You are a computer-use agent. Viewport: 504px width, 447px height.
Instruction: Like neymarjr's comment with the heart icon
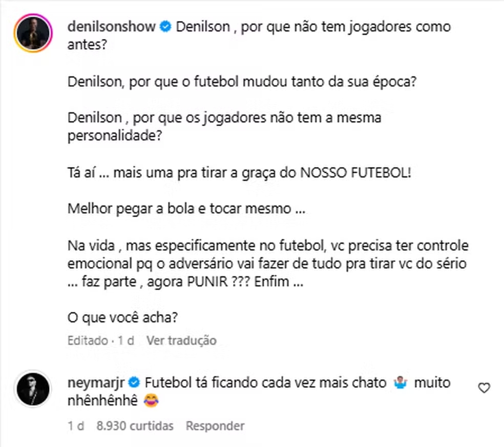tap(484, 388)
